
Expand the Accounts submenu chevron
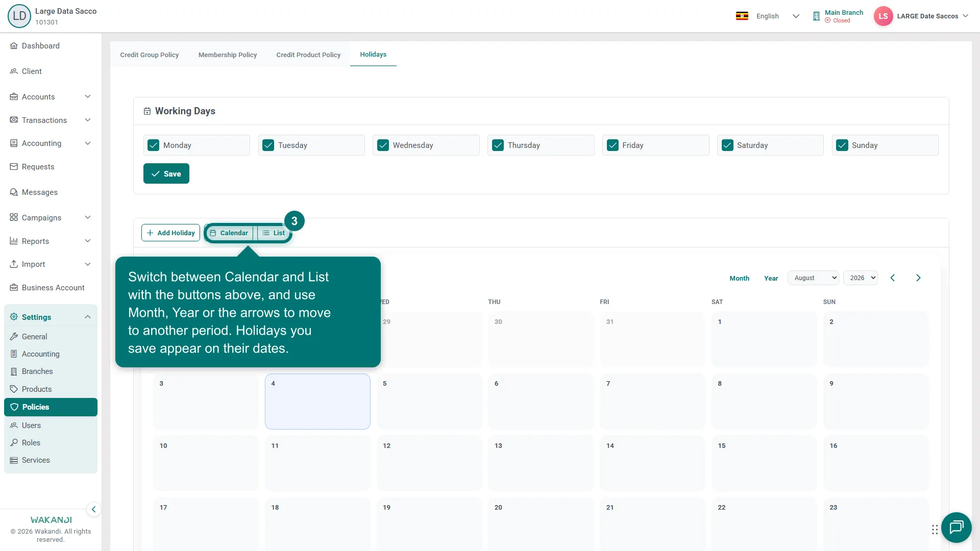[88, 97]
